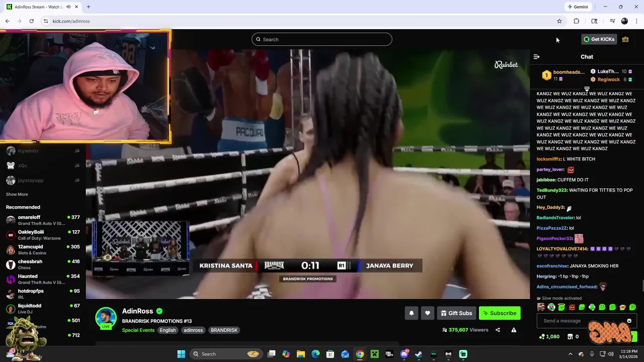Click the Rainbet logo on the stream

pos(506,64)
